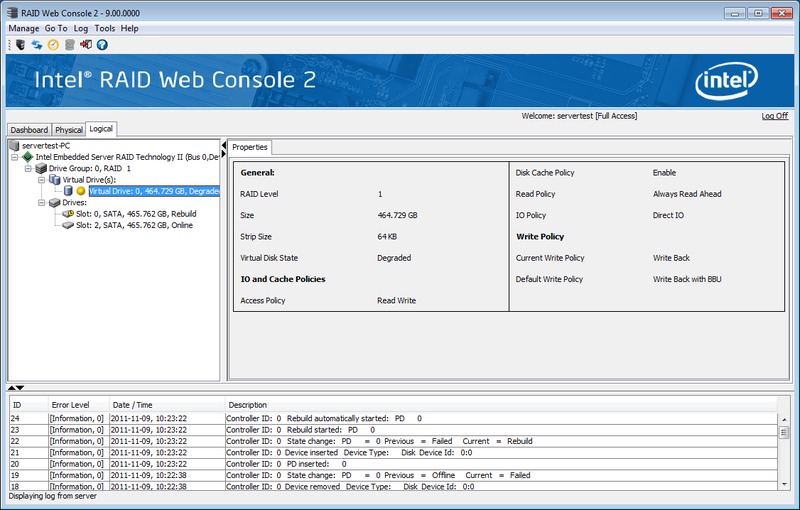Open the Manage menu

click(24, 29)
